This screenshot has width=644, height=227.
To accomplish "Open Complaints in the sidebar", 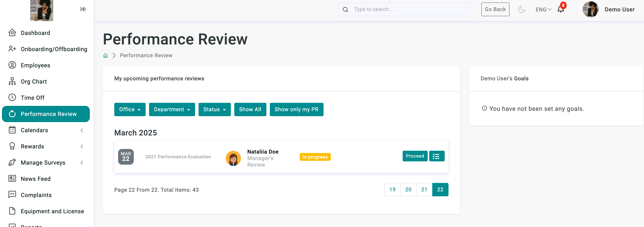I will click(46, 195).
